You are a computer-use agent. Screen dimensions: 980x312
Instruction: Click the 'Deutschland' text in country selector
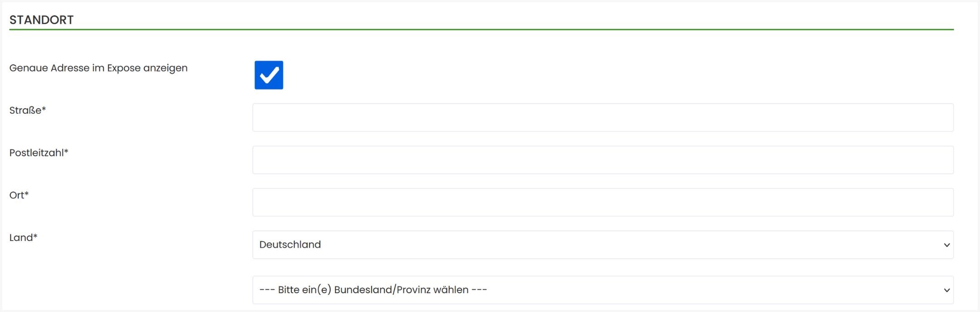tap(290, 244)
